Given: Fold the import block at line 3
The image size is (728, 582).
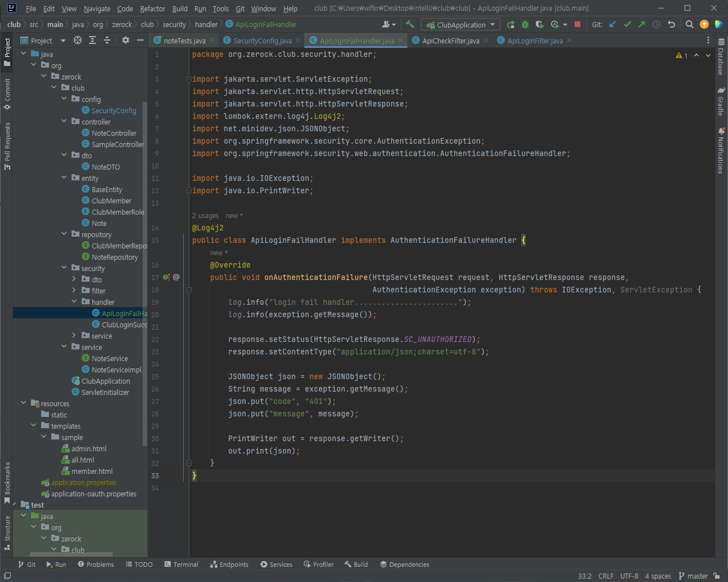Looking at the screenshot, I should [189, 79].
